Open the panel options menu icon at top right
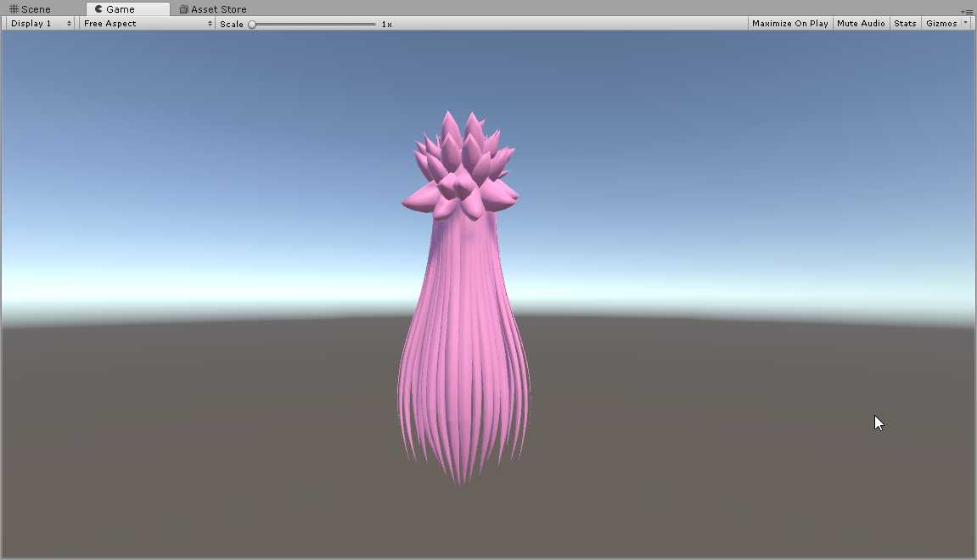Screen dimensions: 977x560 point(968,10)
